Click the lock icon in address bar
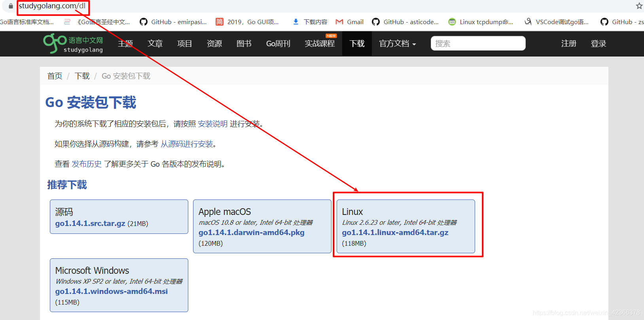This screenshot has width=644, height=320. (x=11, y=6)
